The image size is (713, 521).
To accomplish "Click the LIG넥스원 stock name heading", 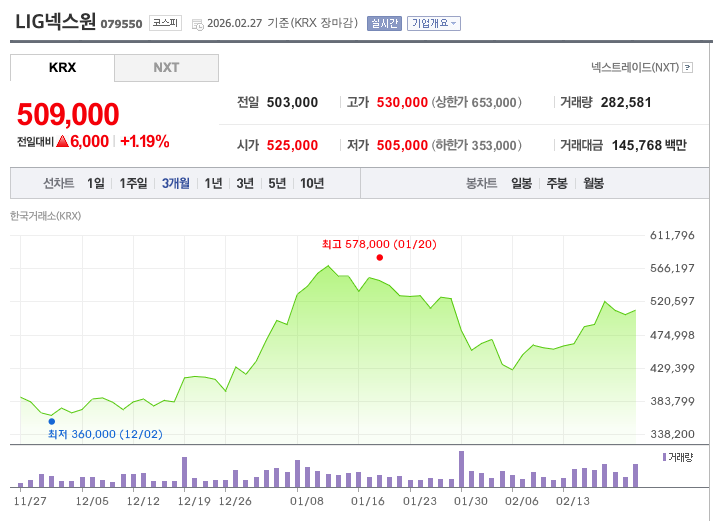I will click(55, 21).
